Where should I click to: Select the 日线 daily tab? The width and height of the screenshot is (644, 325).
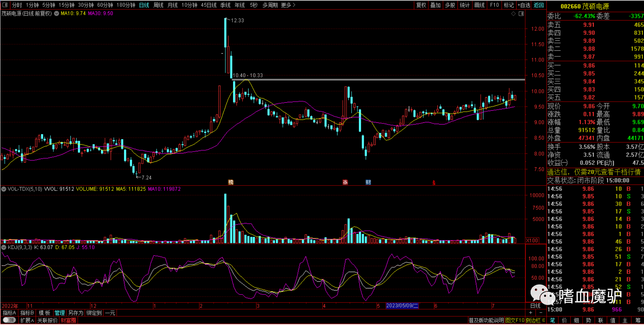[144, 5]
